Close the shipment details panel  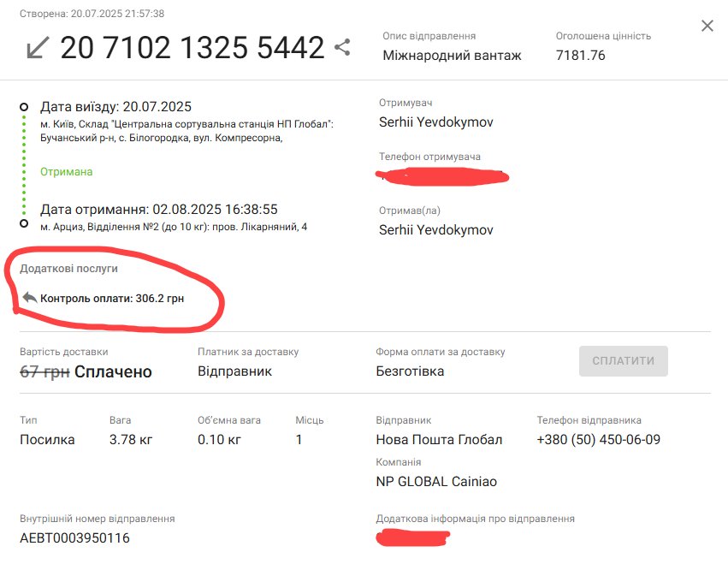pyautogui.click(x=707, y=26)
